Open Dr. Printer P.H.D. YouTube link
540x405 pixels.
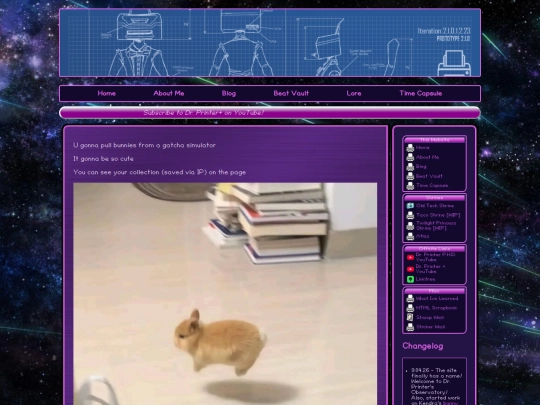[435, 257]
